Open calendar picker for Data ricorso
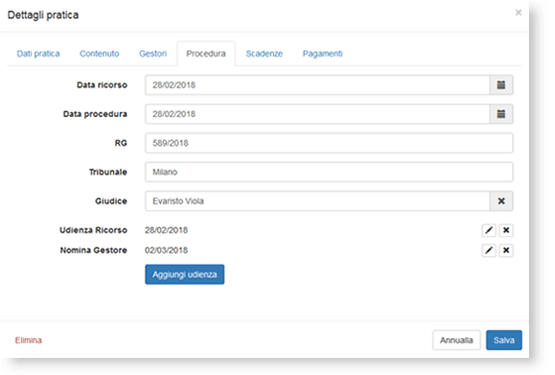 [x=501, y=85]
